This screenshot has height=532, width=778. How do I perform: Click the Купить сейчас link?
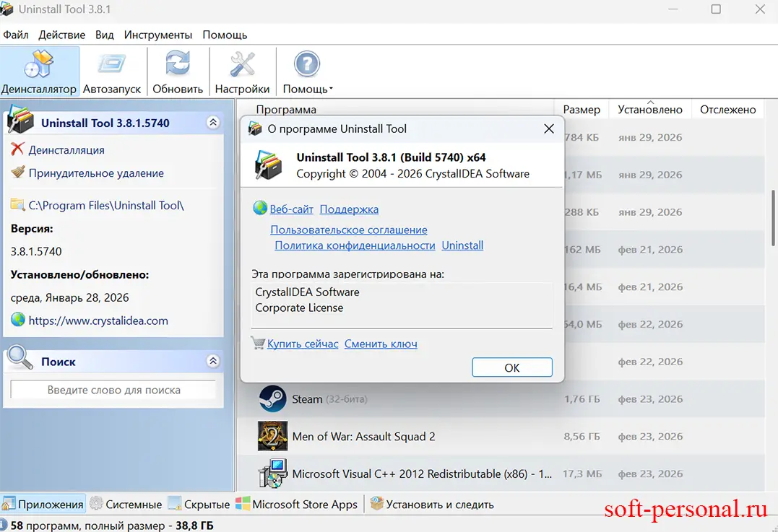[x=303, y=344]
